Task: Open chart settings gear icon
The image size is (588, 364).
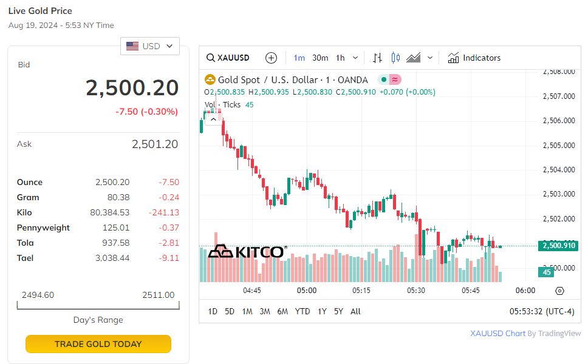Action: click(x=559, y=291)
